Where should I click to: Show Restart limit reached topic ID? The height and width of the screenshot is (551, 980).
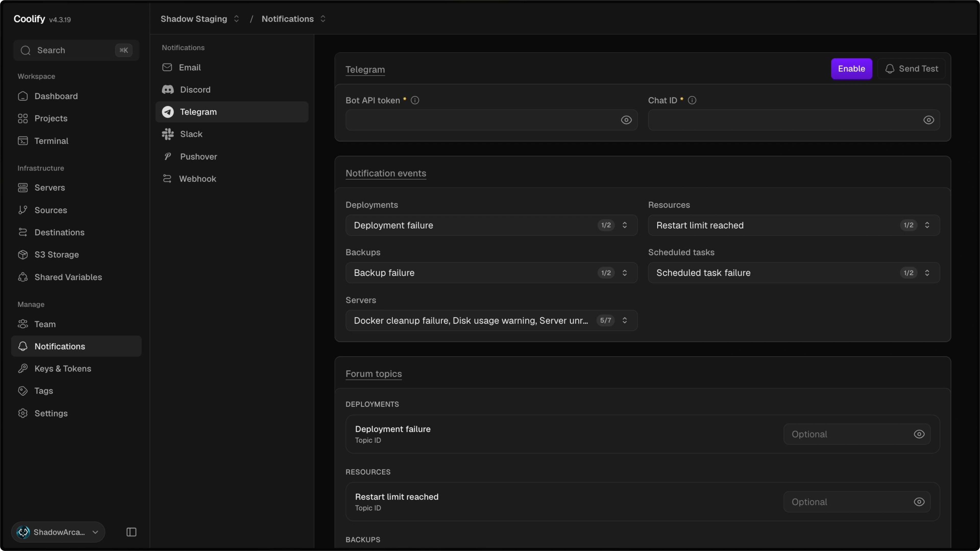point(919,502)
